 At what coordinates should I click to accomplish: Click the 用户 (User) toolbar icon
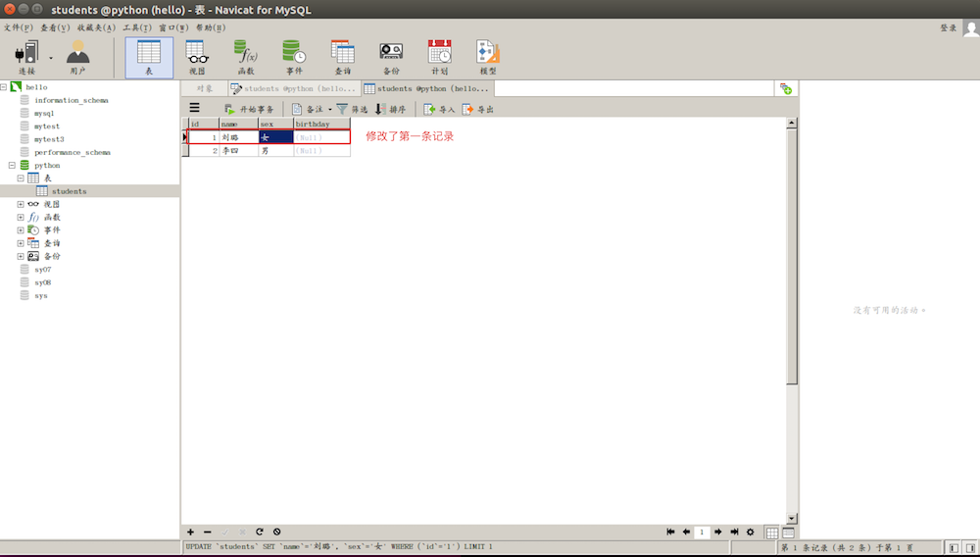click(x=77, y=57)
